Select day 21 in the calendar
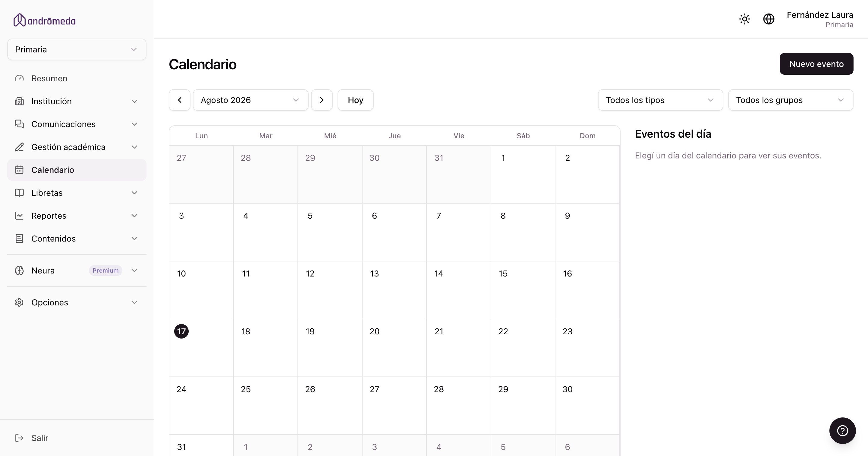The width and height of the screenshot is (868, 456). pyautogui.click(x=459, y=348)
